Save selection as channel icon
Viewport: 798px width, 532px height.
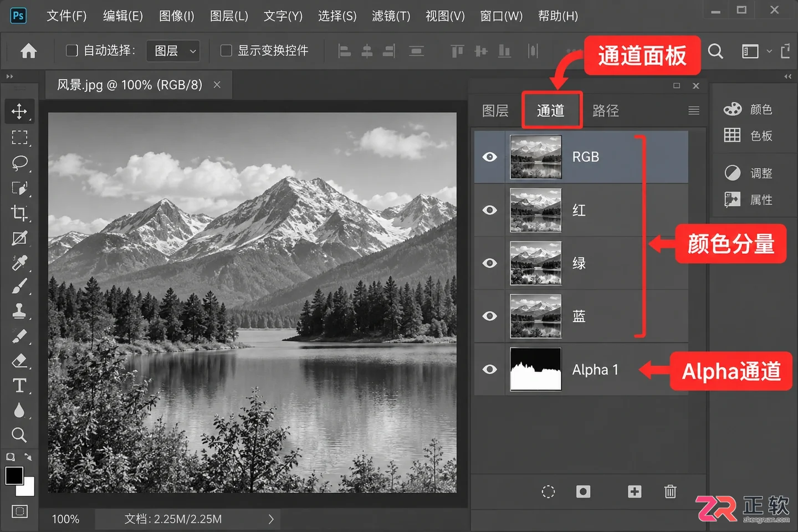coord(583,492)
